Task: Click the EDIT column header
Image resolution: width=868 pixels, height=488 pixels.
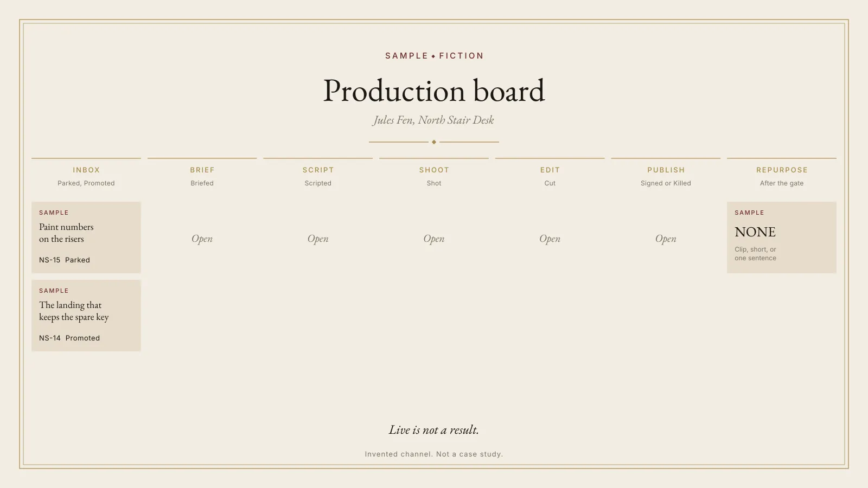Action: [x=550, y=170]
